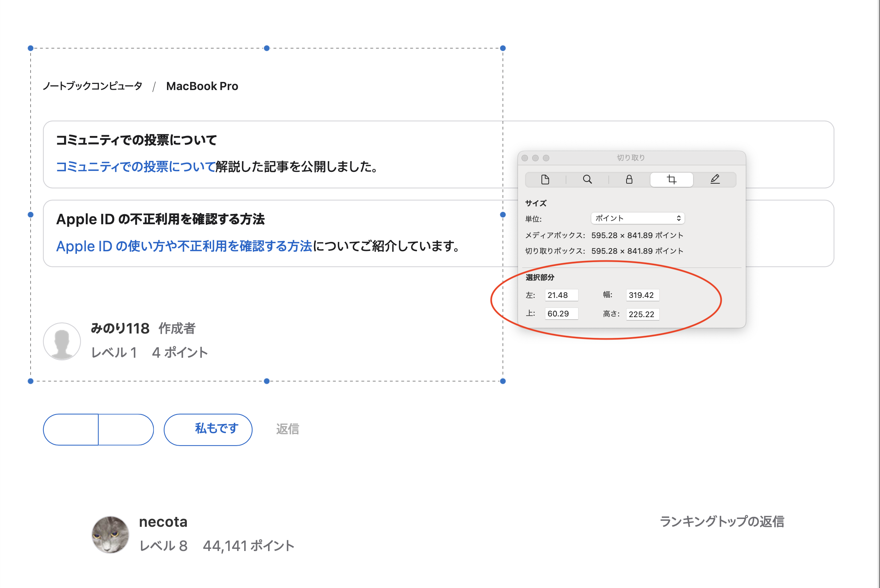Expand the 単位 unit popup set to ポイント
The width and height of the screenshot is (880, 588).
[x=638, y=218]
